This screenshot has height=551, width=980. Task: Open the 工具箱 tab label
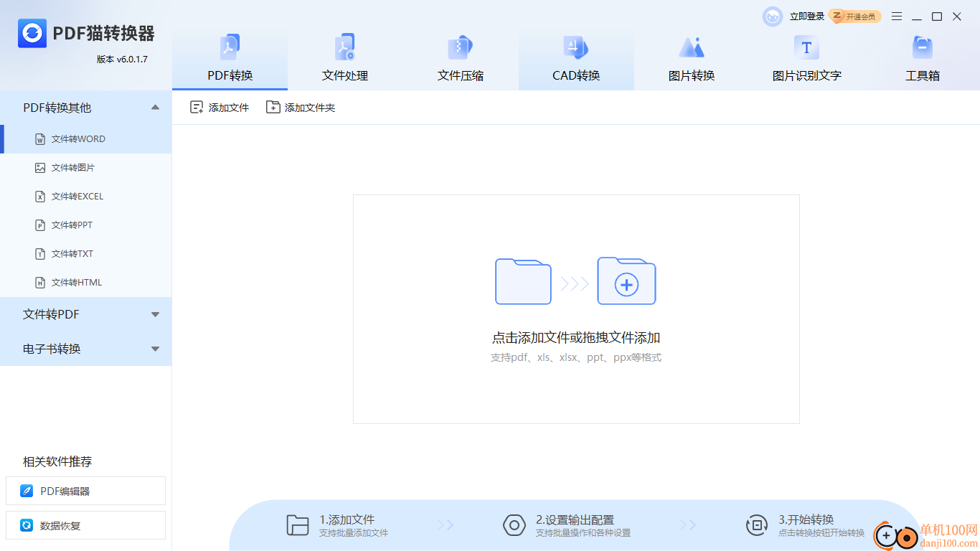coord(922,75)
